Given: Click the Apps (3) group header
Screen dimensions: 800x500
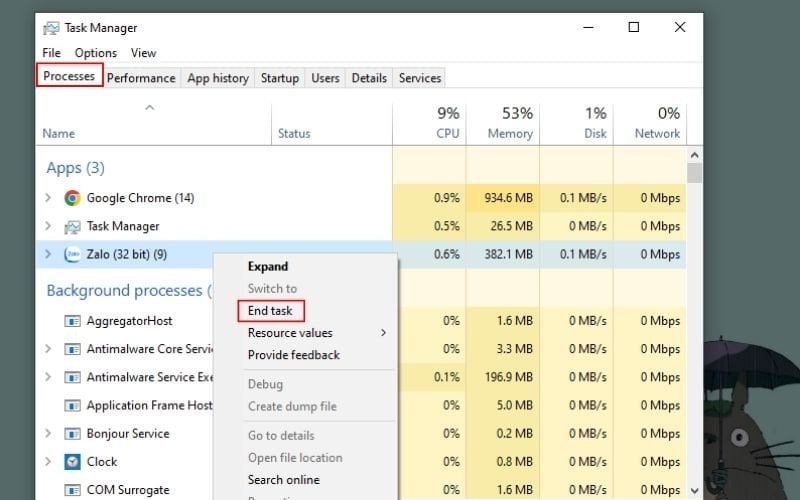Looking at the screenshot, I should pyautogui.click(x=76, y=168).
